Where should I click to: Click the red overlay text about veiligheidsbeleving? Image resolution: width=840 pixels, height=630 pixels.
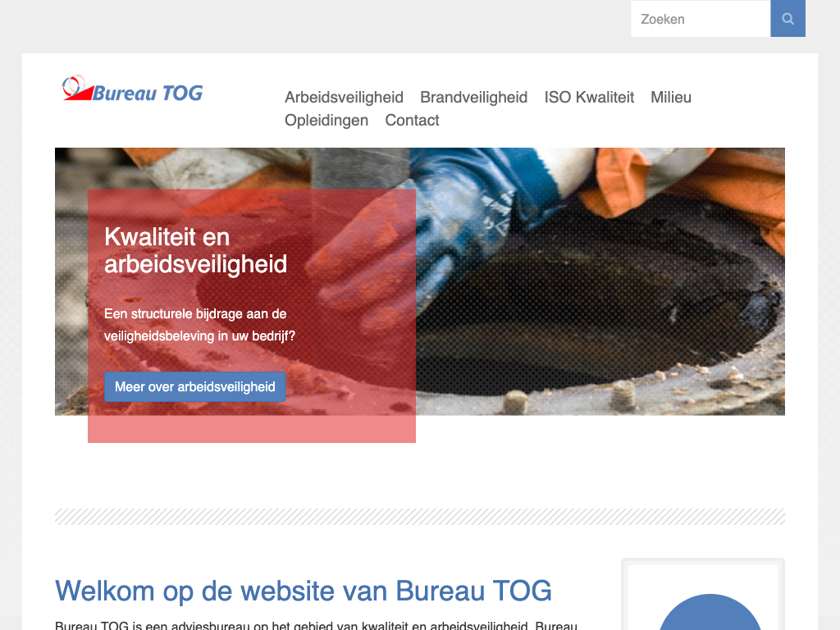[x=199, y=325]
